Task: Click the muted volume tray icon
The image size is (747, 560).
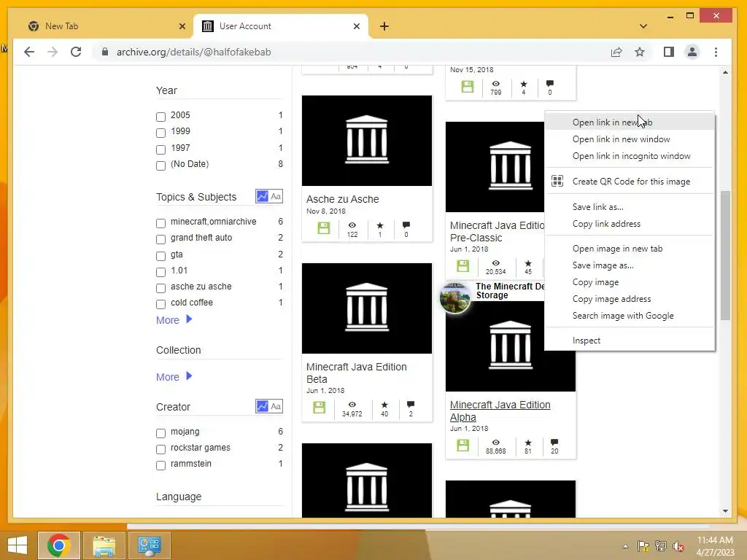Action: 678,546
